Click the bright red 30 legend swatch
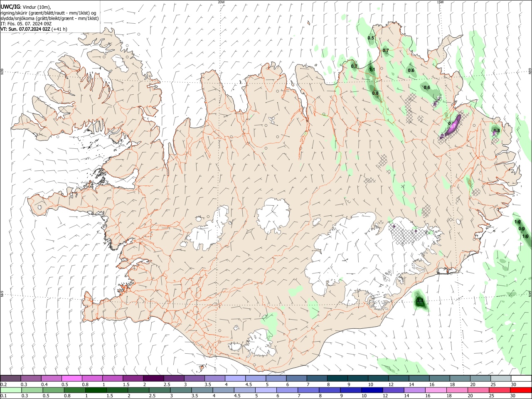Screen dimensions: 532x399 coord(521,390)
